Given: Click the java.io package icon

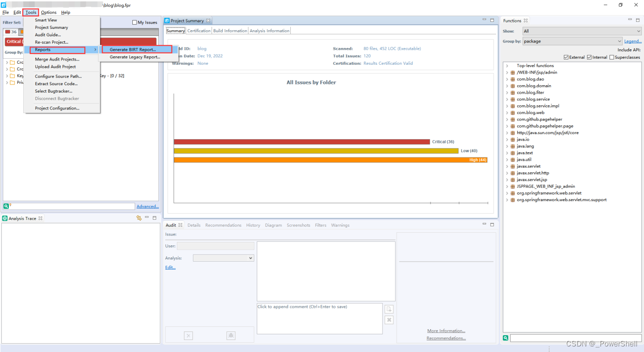Looking at the screenshot, I should (513, 139).
